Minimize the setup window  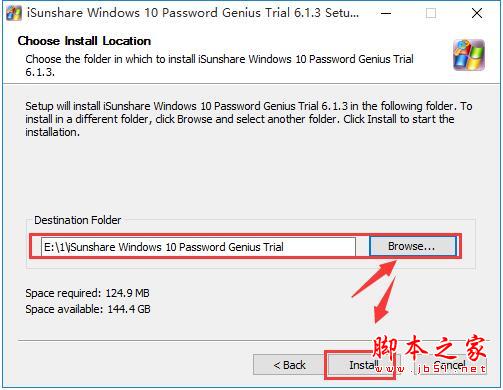[386, 13]
